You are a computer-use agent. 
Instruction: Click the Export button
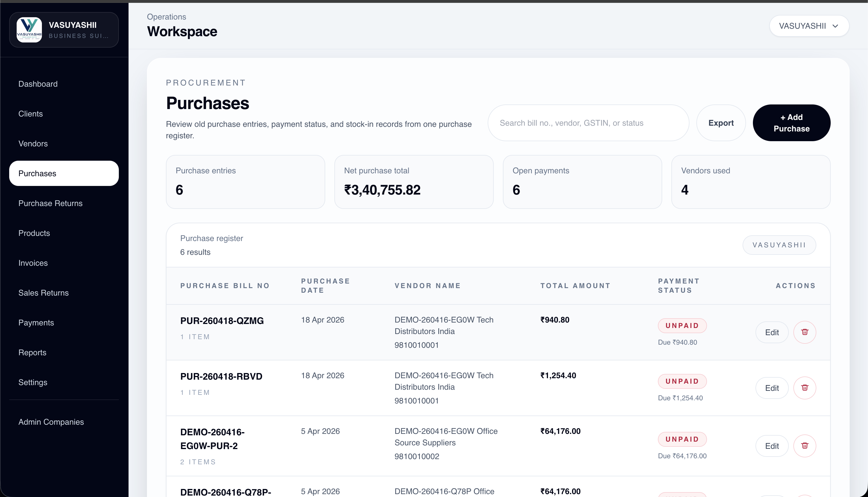[x=721, y=123]
